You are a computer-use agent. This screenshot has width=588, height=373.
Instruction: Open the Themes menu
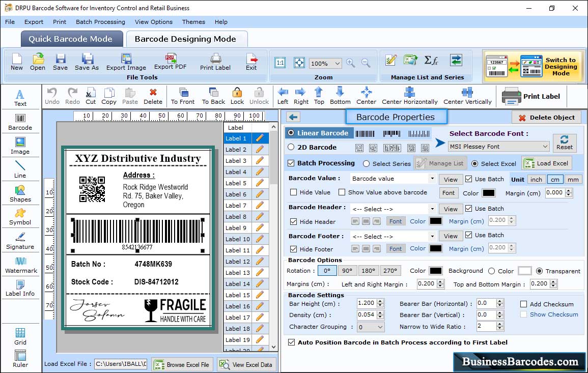coord(193,22)
